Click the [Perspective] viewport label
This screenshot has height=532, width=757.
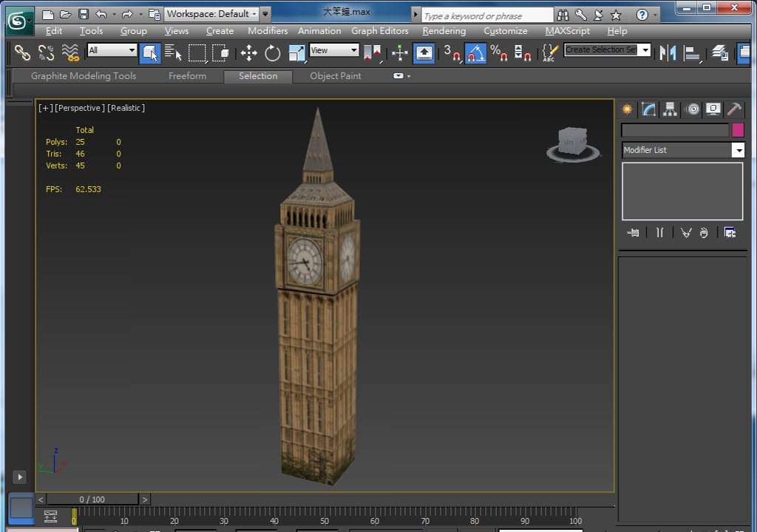[80, 108]
